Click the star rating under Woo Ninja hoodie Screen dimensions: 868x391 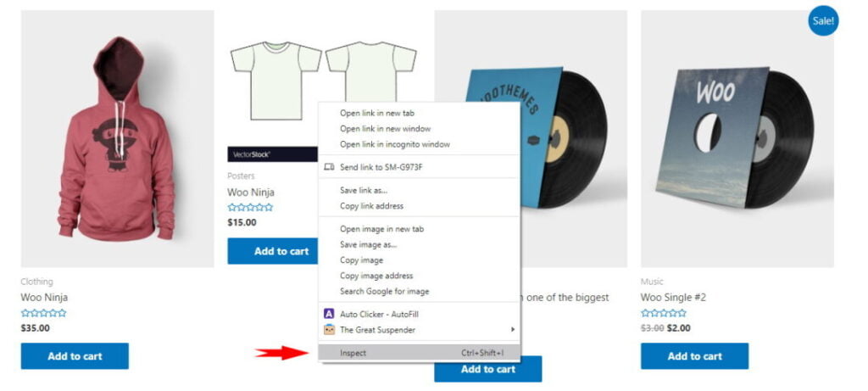(43, 313)
